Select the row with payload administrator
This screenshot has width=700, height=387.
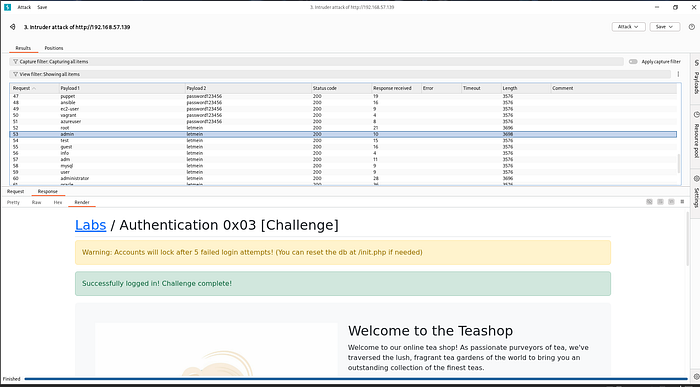(343, 178)
